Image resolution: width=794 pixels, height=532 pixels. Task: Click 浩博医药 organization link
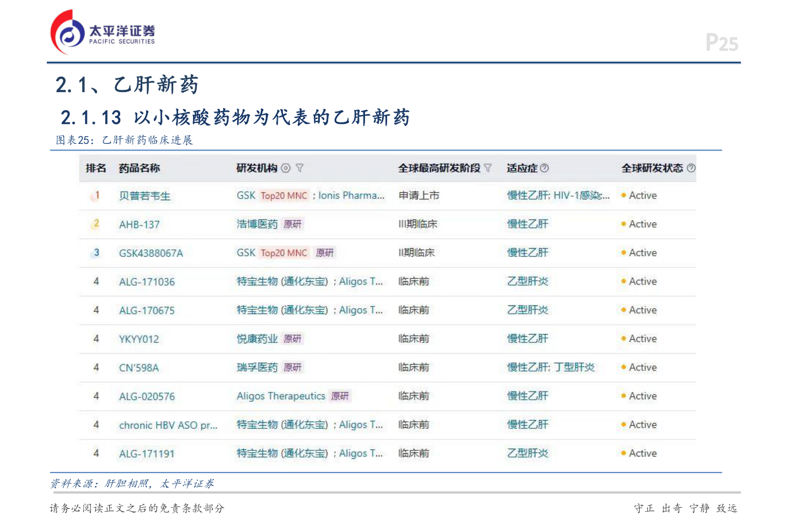257,224
